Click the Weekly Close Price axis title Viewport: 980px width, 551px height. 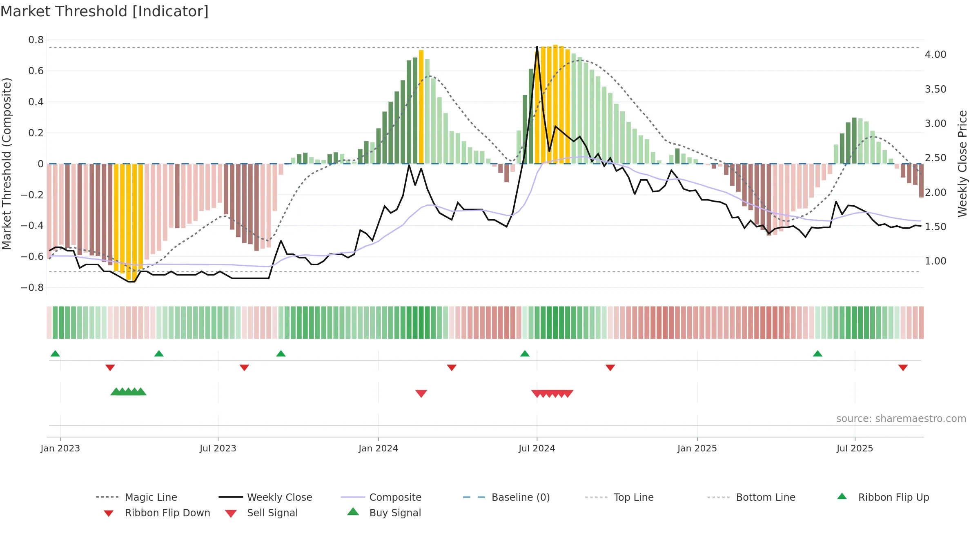pyautogui.click(x=962, y=163)
